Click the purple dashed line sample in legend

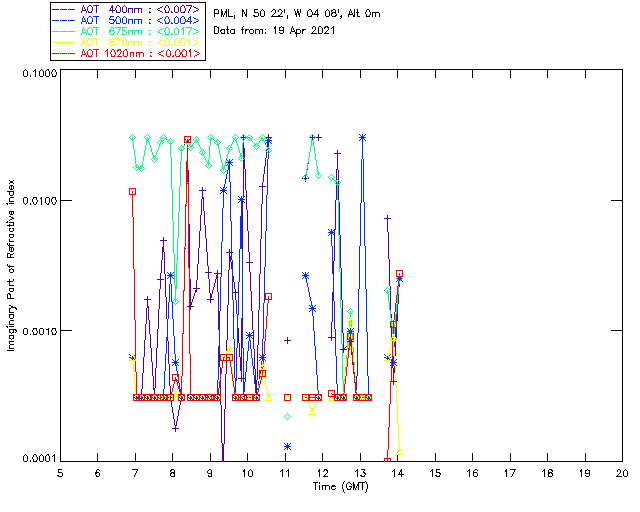point(64,9)
